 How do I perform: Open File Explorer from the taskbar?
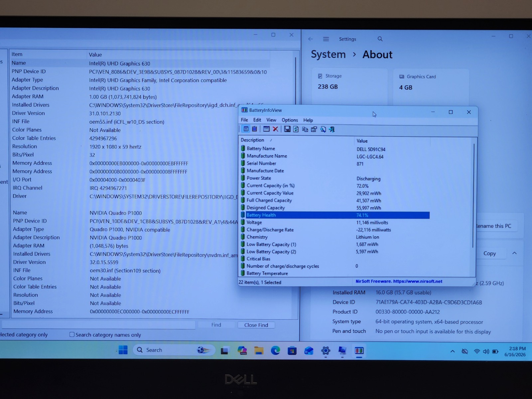point(259,350)
